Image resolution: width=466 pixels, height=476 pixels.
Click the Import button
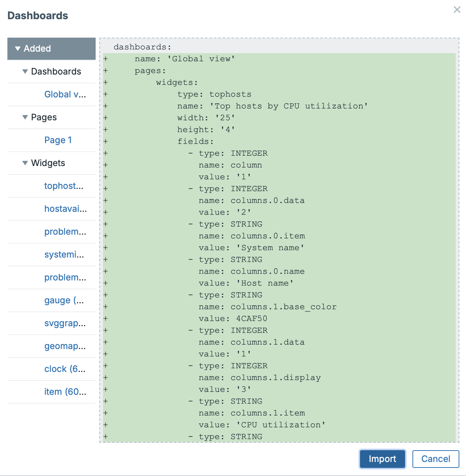(382, 459)
